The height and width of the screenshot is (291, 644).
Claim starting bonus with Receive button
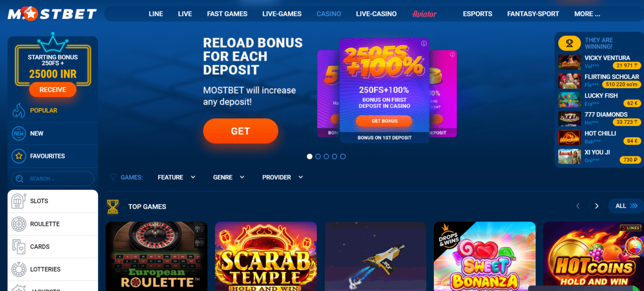53,90
